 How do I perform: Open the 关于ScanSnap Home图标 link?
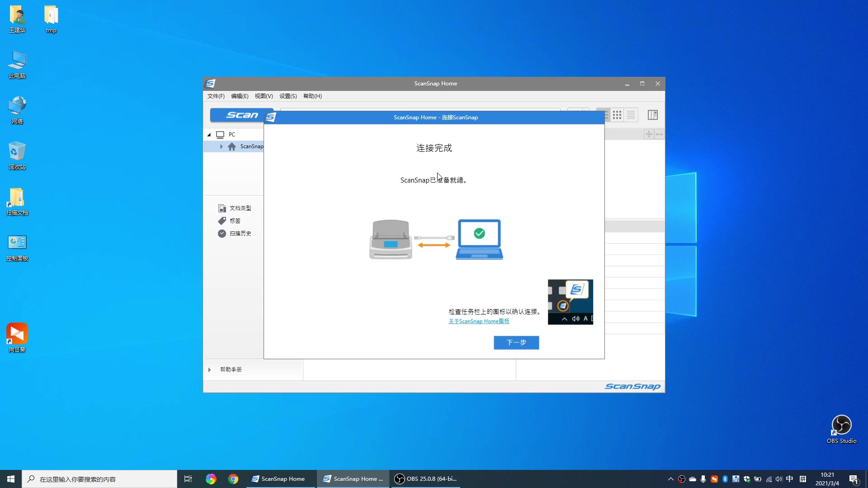tap(479, 321)
